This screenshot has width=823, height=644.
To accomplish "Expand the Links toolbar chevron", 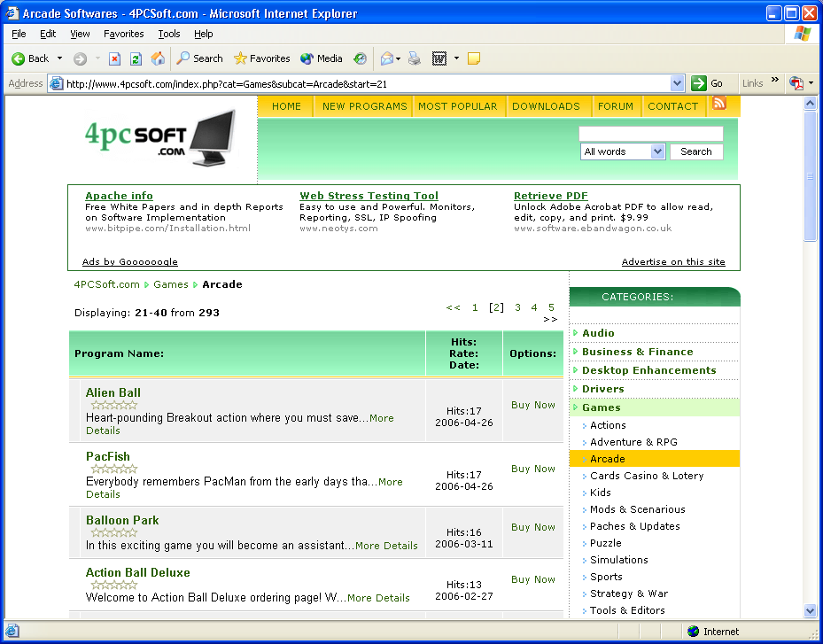I will (775, 80).
